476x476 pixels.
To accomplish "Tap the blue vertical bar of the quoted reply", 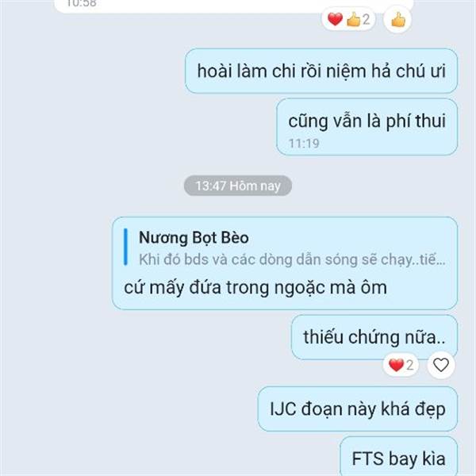I will (125, 247).
